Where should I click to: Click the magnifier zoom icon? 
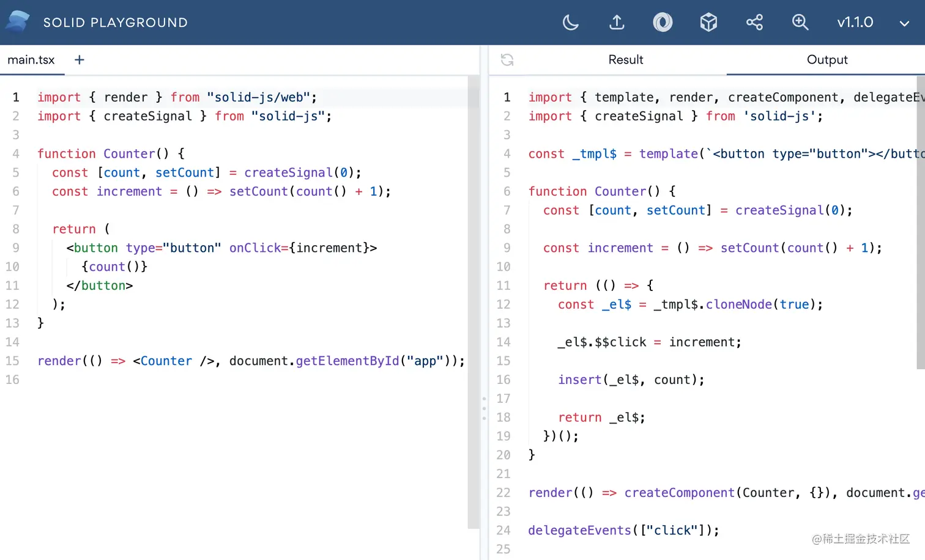click(800, 23)
